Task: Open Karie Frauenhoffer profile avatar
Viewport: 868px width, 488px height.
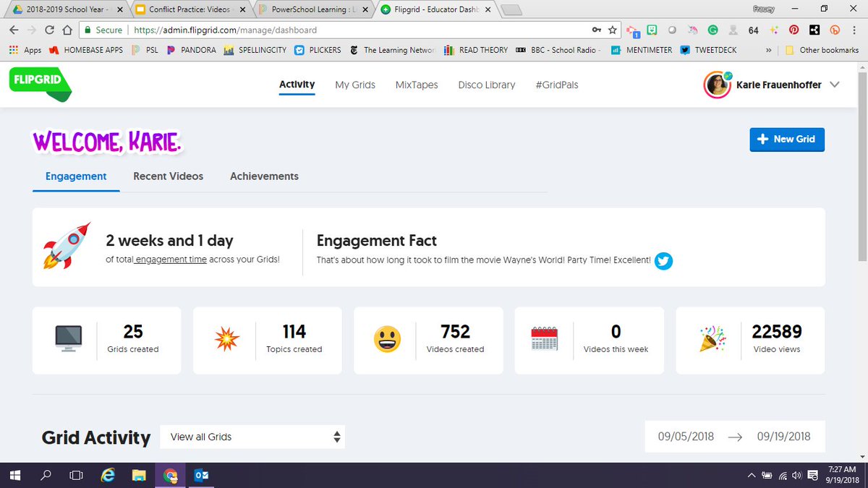Action: click(x=717, y=85)
